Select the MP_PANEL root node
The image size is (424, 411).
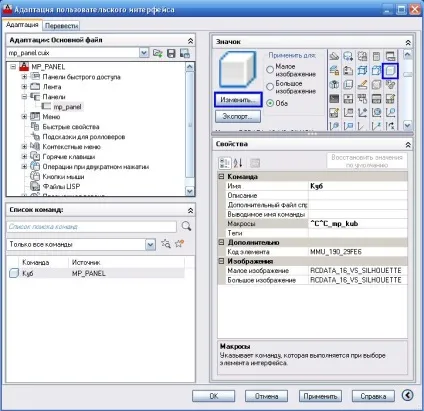pos(48,67)
